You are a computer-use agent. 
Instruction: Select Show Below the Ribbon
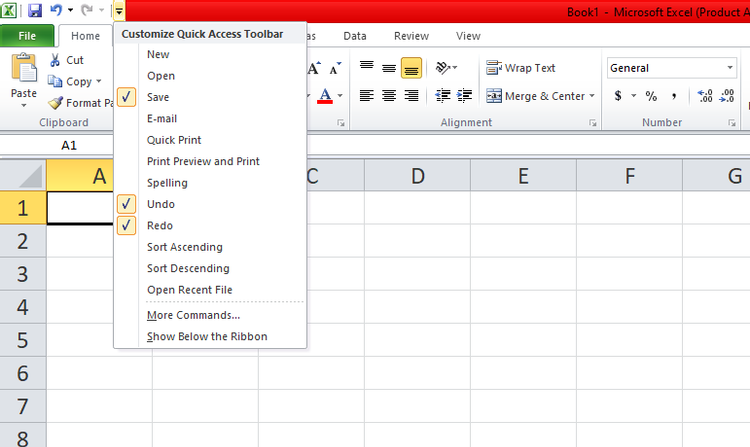click(207, 337)
